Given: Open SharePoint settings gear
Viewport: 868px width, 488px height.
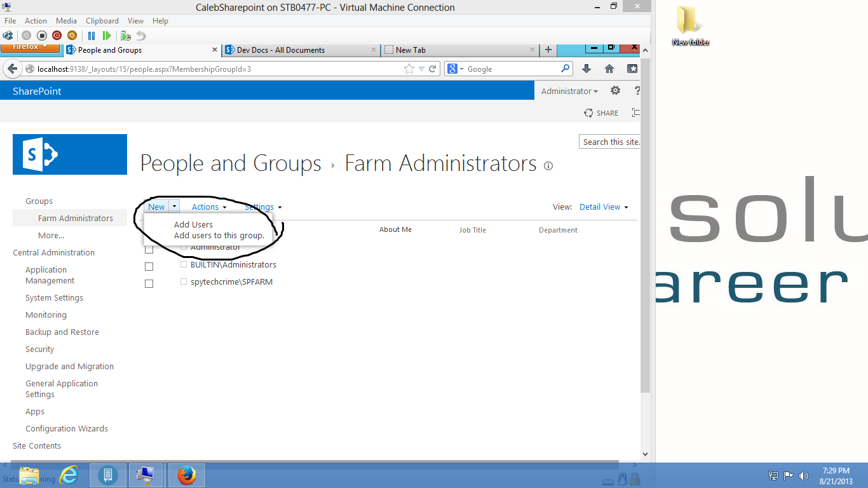Looking at the screenshot, I should (x=615, y=91).
